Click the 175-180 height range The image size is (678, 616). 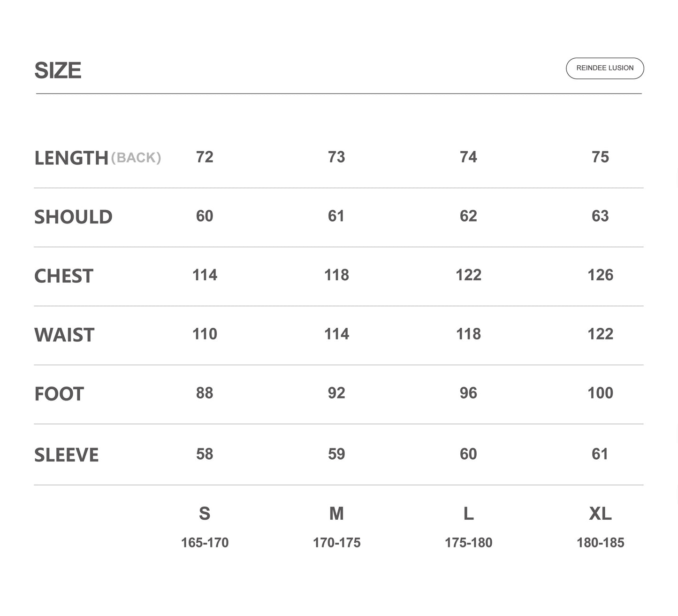(468, 543)
